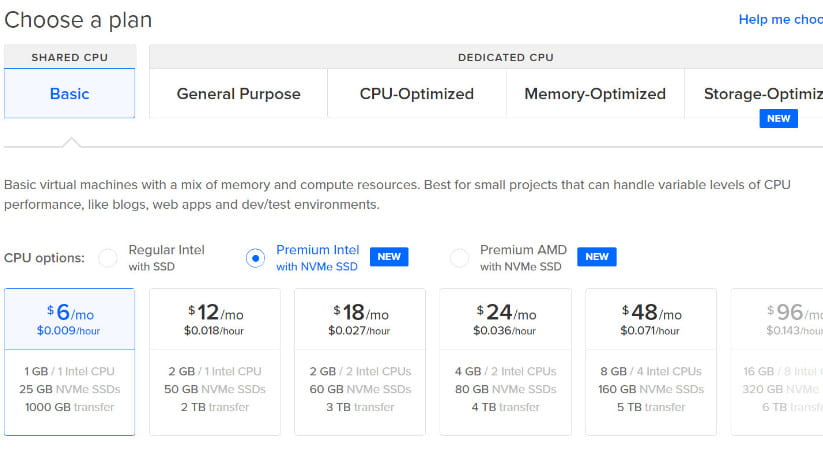Click the Dedicated CPU header label
The image size is (823, 455).
[505, 57]
